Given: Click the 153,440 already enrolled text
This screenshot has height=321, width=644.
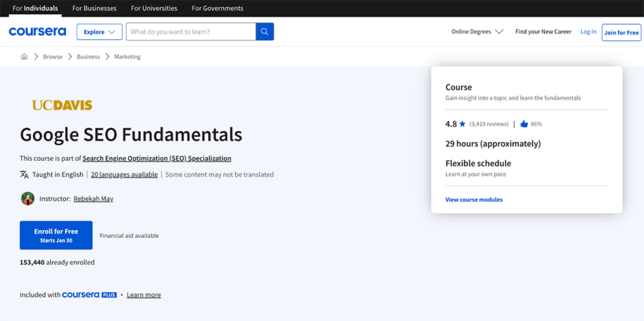Looking at the screenshot, I should click(x=57, y=262).
